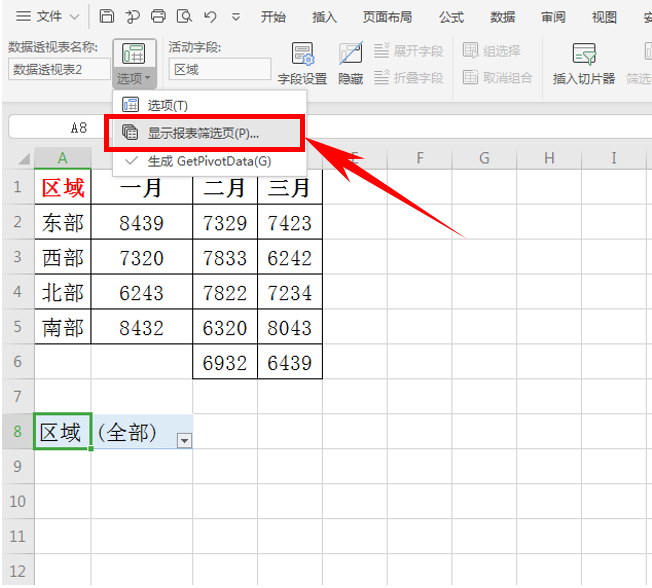Open the 文件 menu
This screenshot has width=652, height=588.
tap(49, 17)
